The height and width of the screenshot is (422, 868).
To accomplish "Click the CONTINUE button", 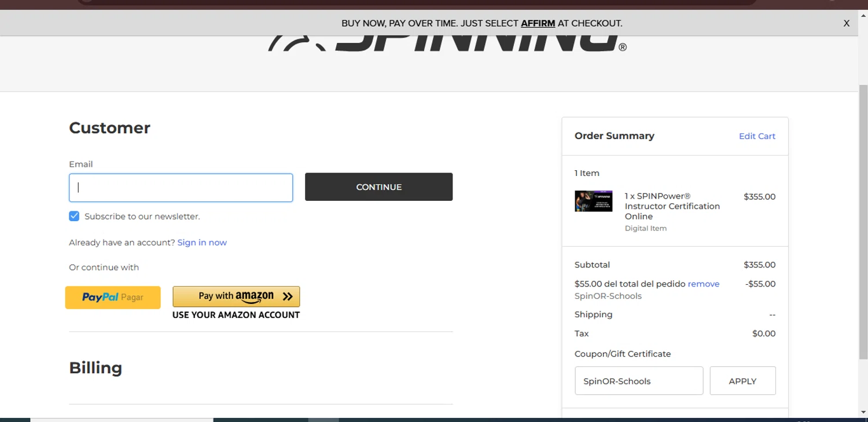I will click(x=379, y=187).
